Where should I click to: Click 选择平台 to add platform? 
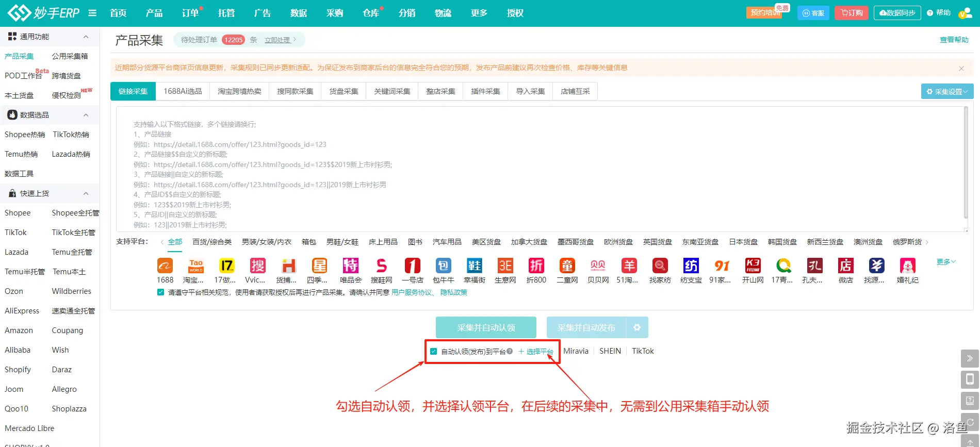coord(536,352)
